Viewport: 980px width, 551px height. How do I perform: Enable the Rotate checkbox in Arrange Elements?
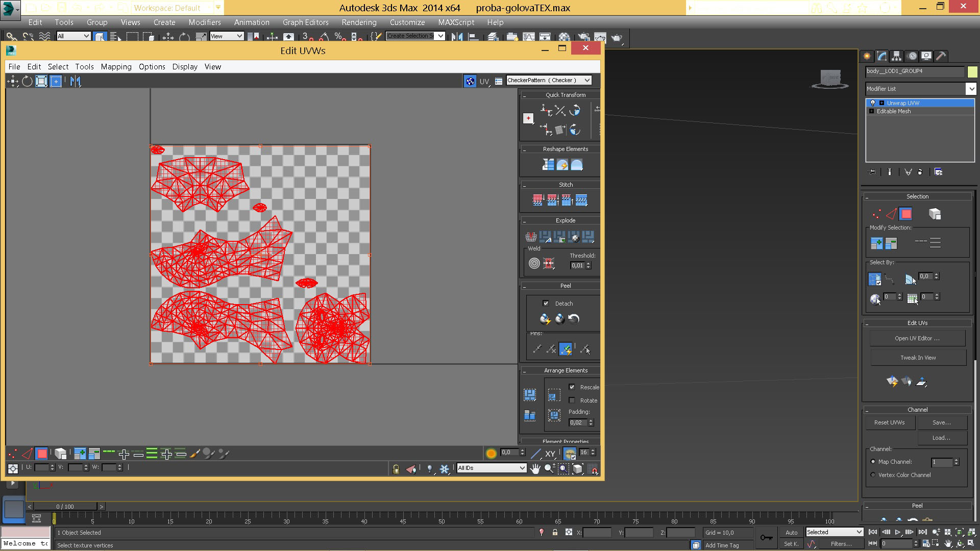pyautogui.click(x=572, y=400)
